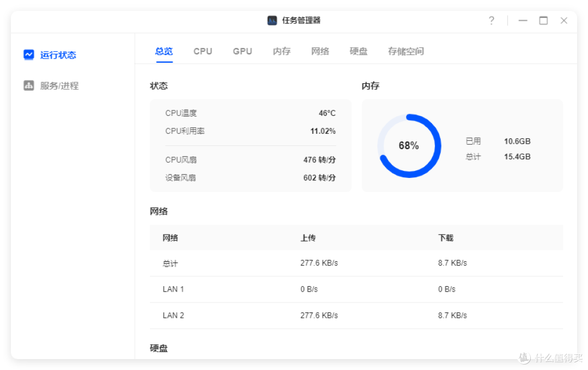Click the CPU温度 label
The height and width of the screenshot is (370, 588).
pos(181,113)
